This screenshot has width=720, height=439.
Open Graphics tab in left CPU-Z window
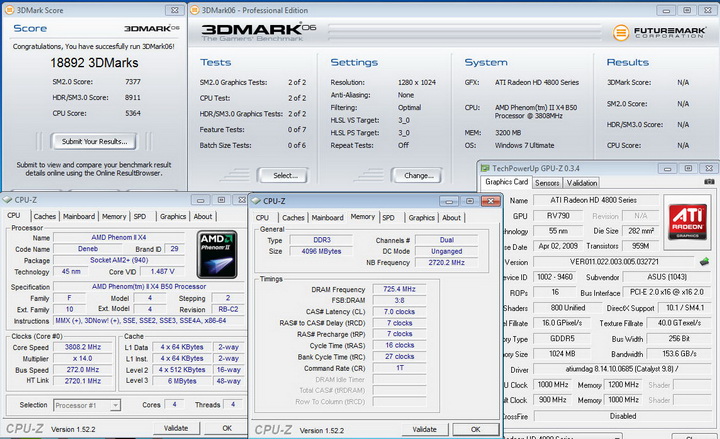tap(173, 216)
